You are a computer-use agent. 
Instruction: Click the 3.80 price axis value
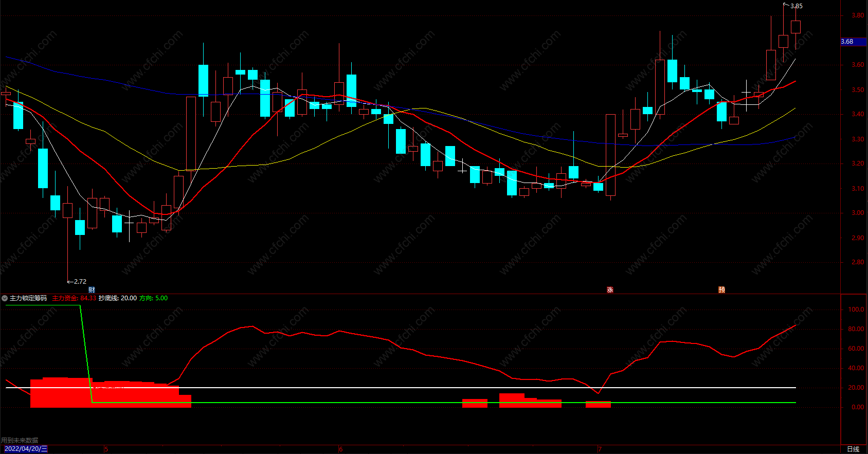point(858,15)
